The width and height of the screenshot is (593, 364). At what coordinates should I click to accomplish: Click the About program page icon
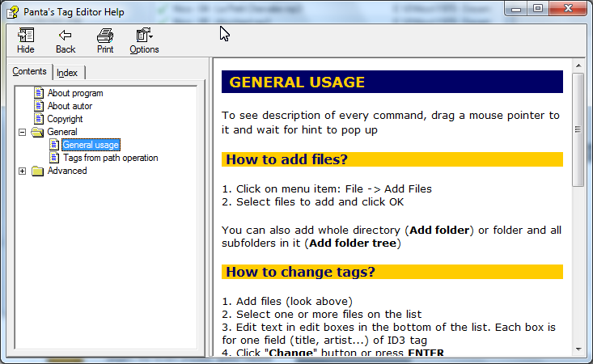pyautogui.click(x=39, y=92)
